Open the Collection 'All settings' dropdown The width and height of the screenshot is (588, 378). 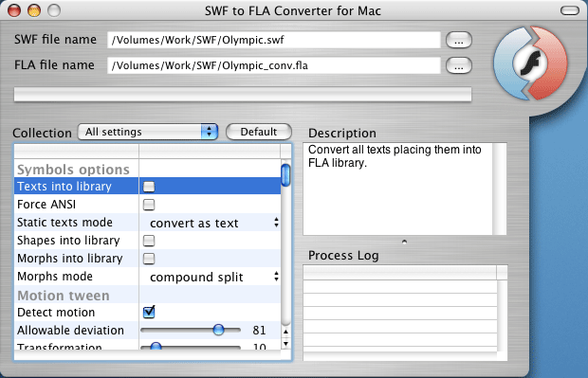(x=148, y=132)
